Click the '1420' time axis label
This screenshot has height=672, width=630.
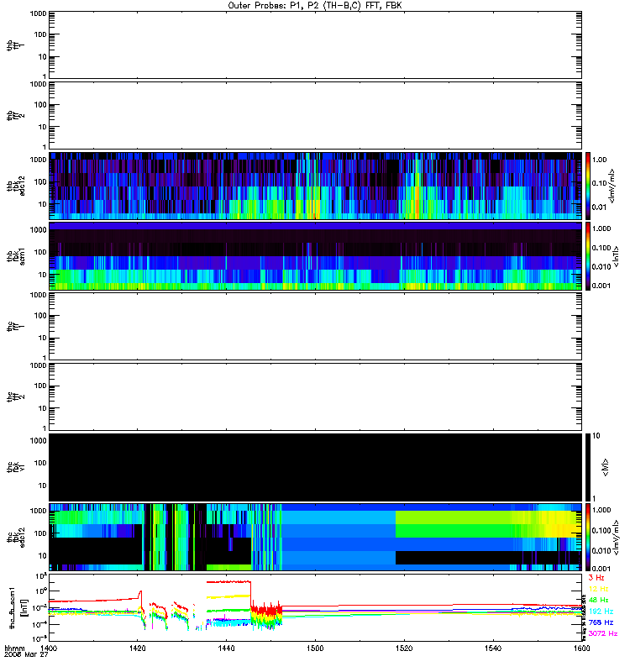point(138,648)
